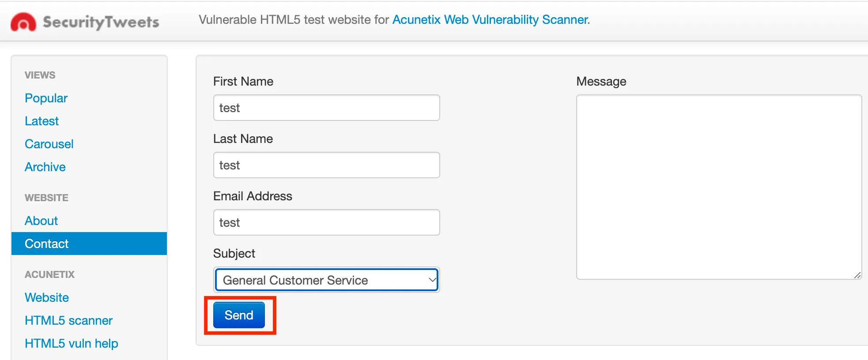Click inside the Message text area

[719, 187]
